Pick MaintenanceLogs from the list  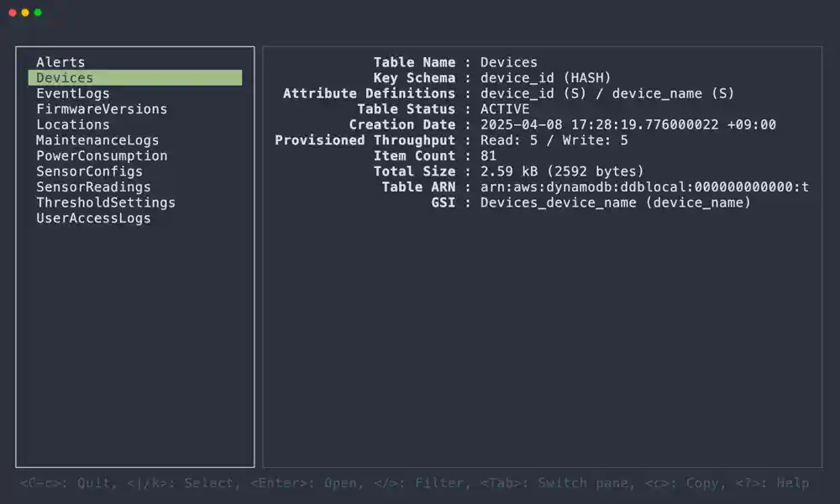97,140
